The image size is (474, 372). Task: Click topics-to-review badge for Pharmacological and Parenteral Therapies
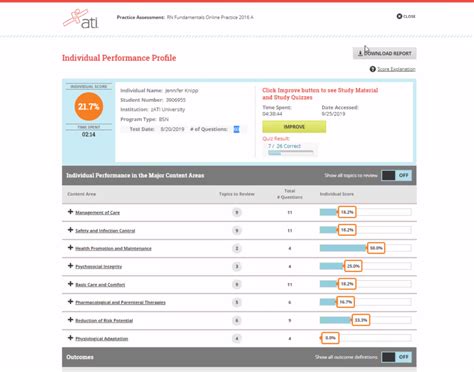[237, 302]
